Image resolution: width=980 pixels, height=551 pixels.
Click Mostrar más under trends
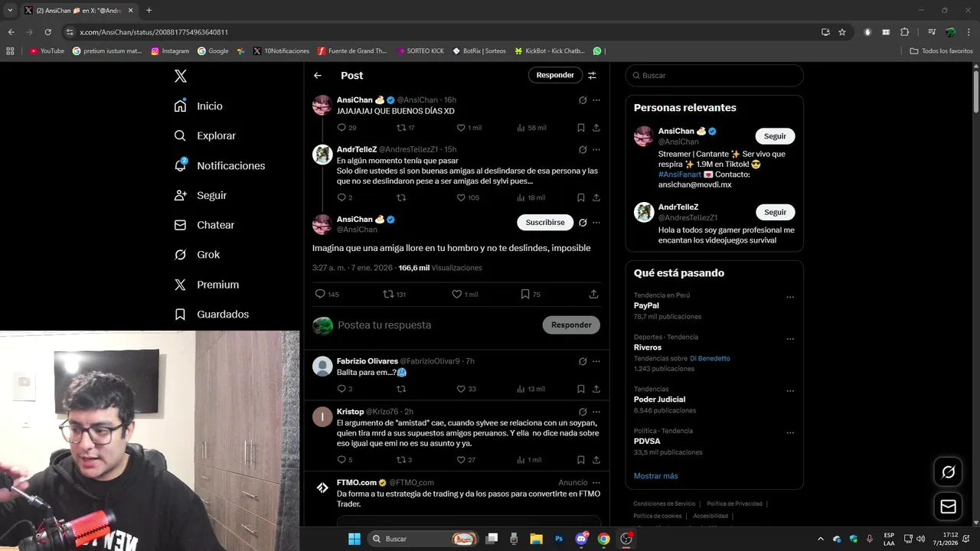click(x=655, y=476)
